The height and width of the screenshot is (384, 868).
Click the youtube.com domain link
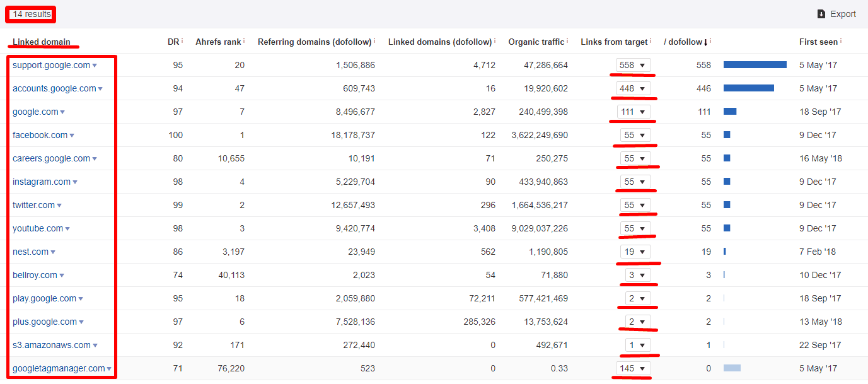[x=38, y=228]
